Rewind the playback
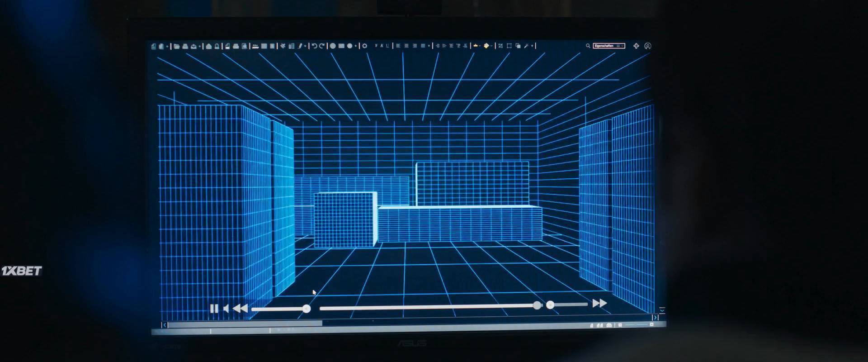 (240, 309)
